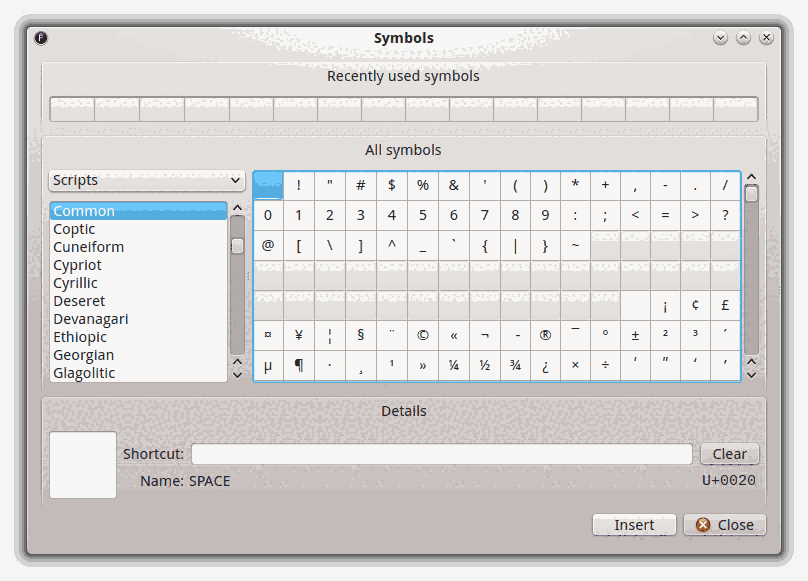Select the pilcrow ¶ paragraph symbol

click(299, 365)
